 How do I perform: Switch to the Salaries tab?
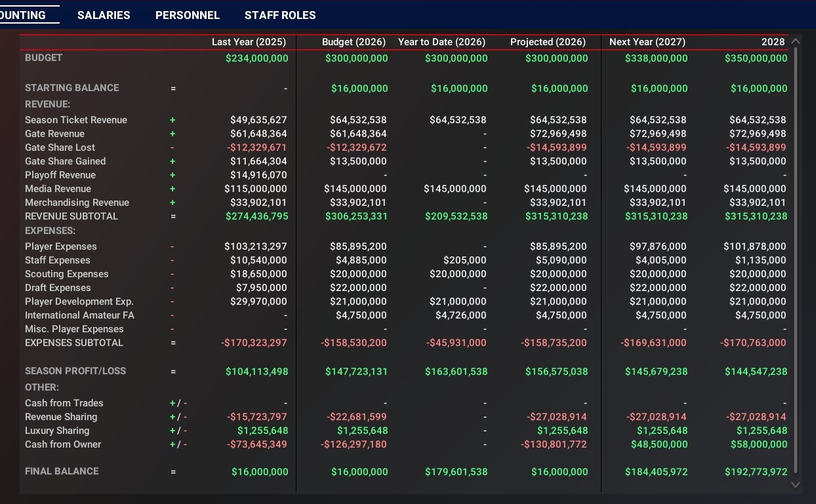tap(104, 15)
